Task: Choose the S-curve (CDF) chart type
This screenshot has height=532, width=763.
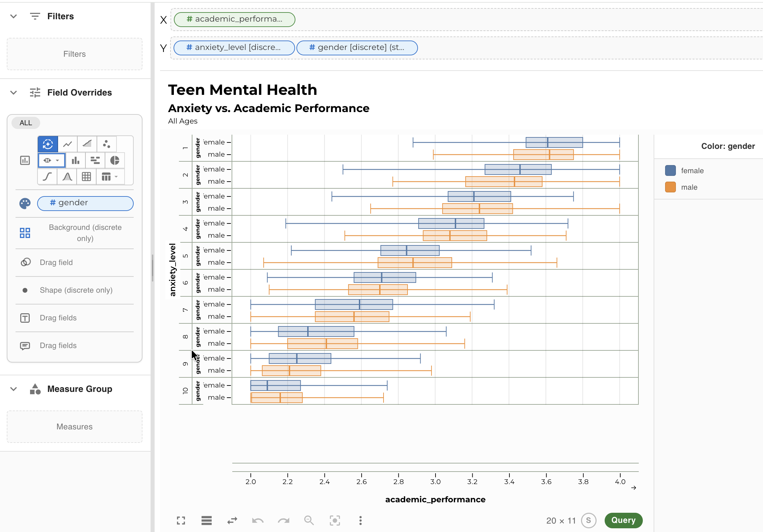Action: coord(47,177)
